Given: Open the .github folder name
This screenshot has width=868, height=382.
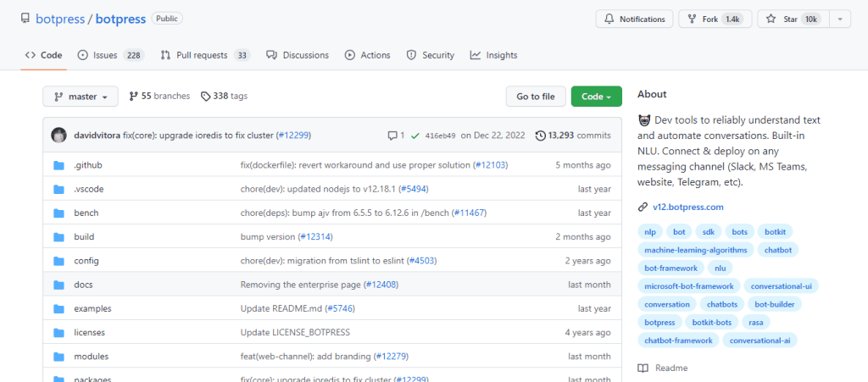Looking at the screenshot, I should pyautogui.click(x=88, y=165).
